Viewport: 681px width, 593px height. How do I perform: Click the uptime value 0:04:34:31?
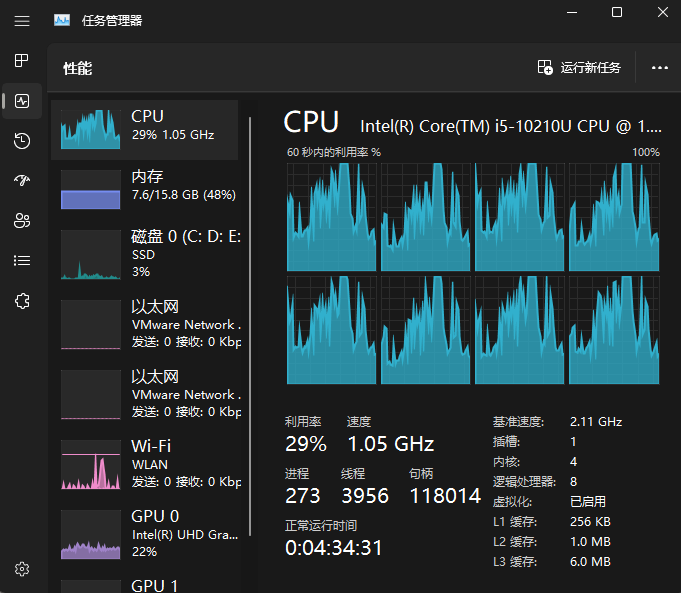click(334, 548)
